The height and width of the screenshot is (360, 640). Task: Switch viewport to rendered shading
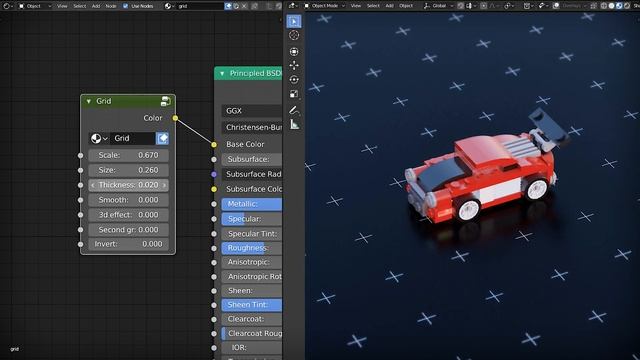pyautogui.click(x=627, y=6)
